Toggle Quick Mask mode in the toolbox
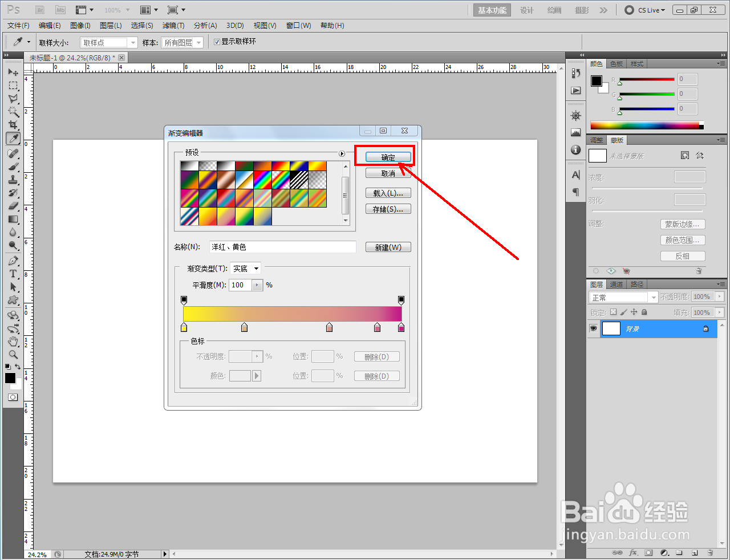The width and height of the screenshot is (730, 560). point(13,397)
